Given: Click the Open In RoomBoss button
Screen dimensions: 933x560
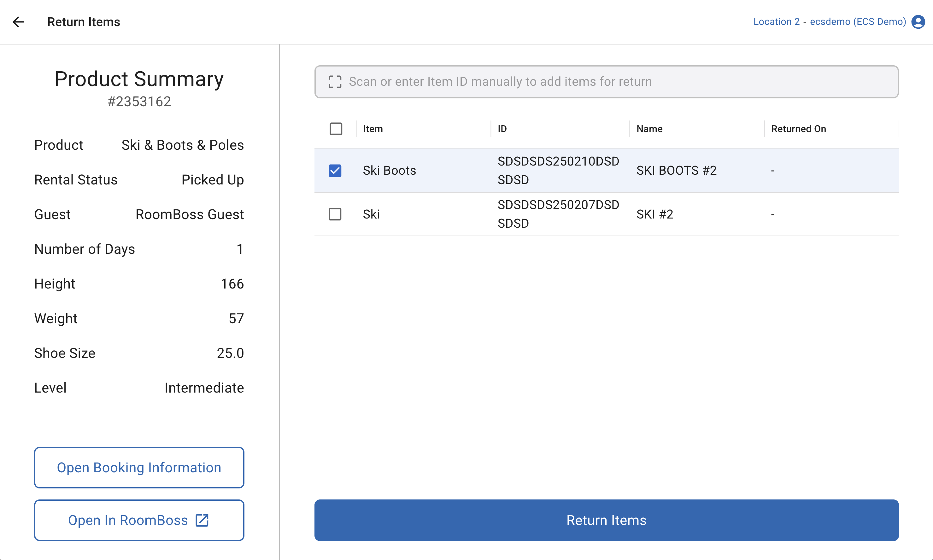Looking at the screenshot, I should (x=128, y=520).
